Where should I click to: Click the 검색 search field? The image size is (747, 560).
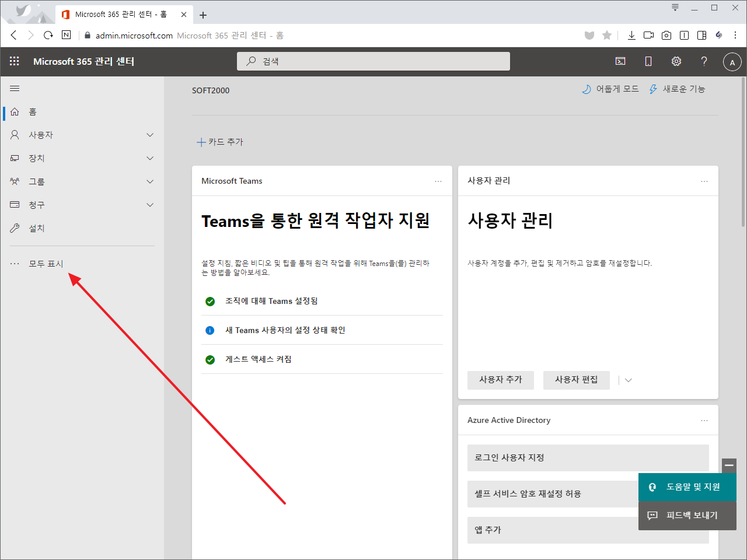(373, 61)
